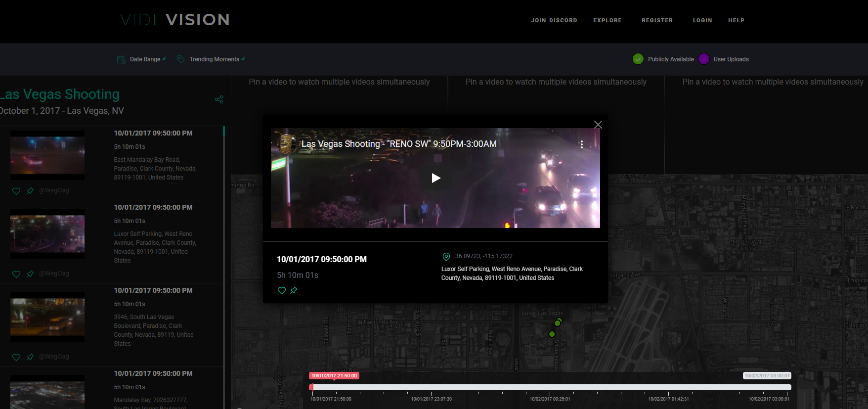Click the 10/01/2017 23:07:30 timeline tick

432,399
